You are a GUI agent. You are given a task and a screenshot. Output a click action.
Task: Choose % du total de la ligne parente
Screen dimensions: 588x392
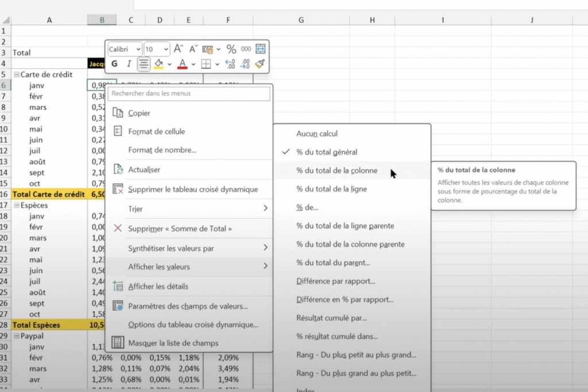point(352,226)
